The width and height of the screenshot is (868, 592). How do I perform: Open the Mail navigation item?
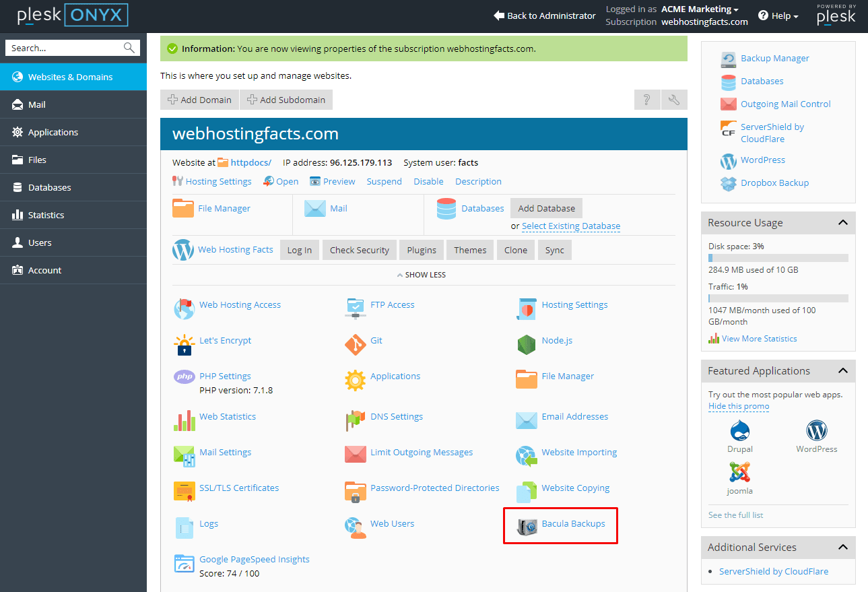(73, 104)
